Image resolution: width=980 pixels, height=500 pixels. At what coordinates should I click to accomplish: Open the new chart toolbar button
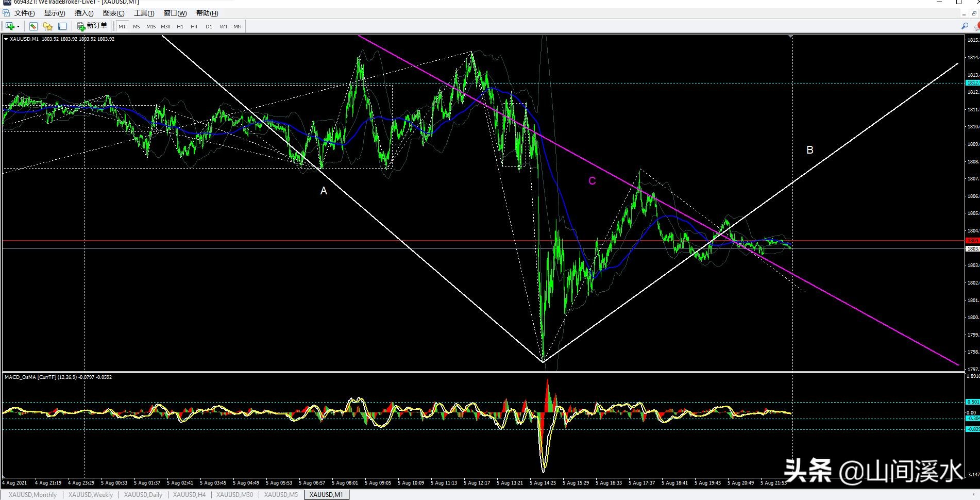[10, 26]
